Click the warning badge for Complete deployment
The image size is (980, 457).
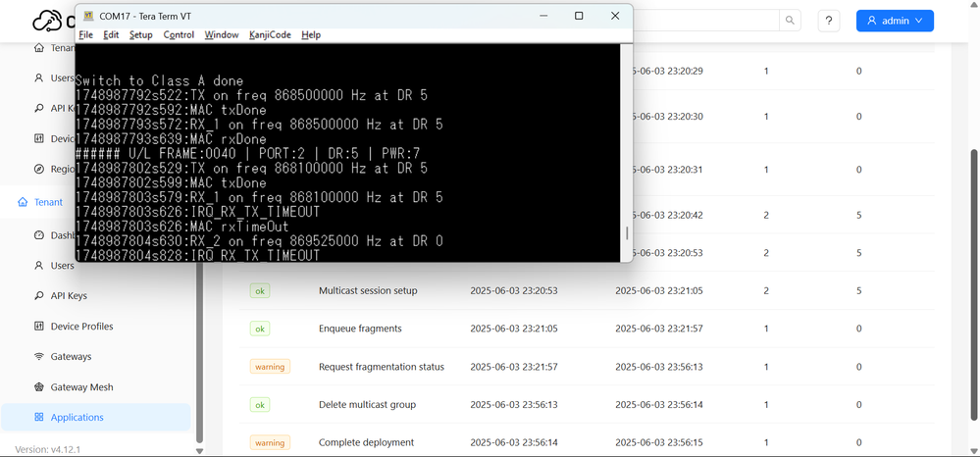click(x=270, y=442)
